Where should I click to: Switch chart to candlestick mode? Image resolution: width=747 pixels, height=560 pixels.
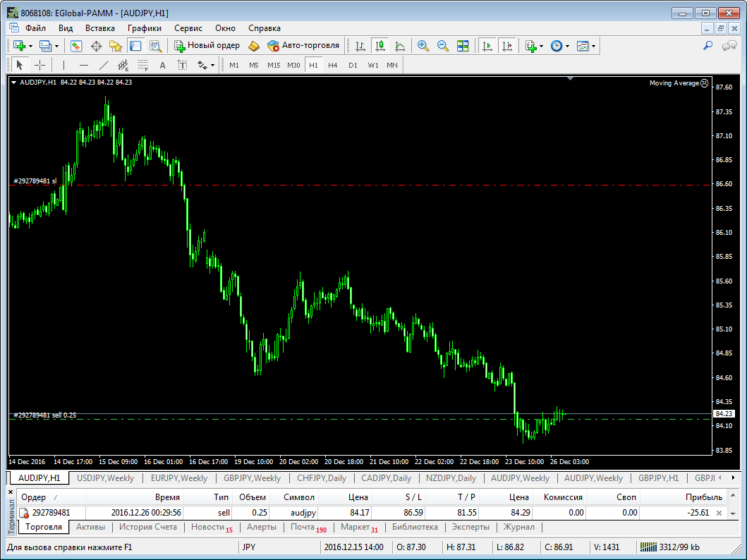pos(380,46)
